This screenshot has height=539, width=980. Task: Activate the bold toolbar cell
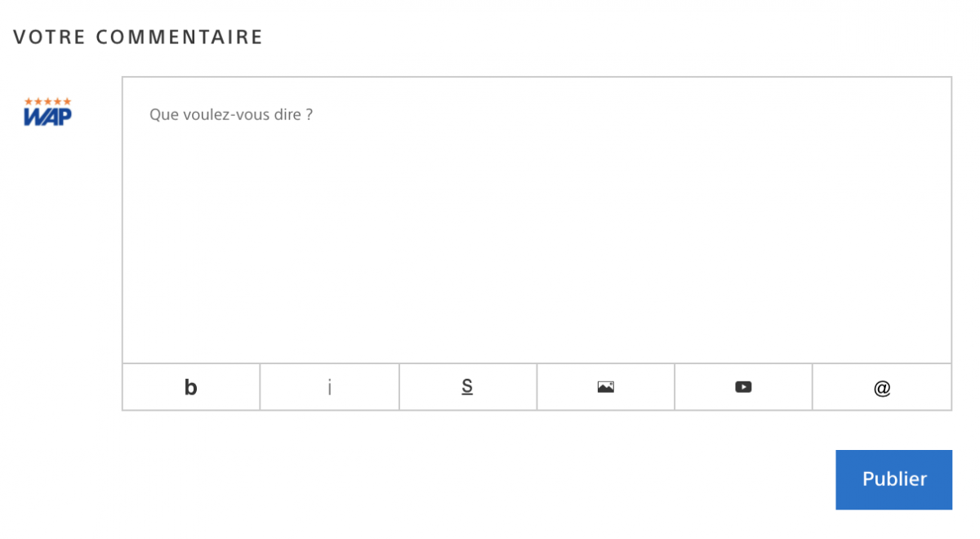(191, 387)
